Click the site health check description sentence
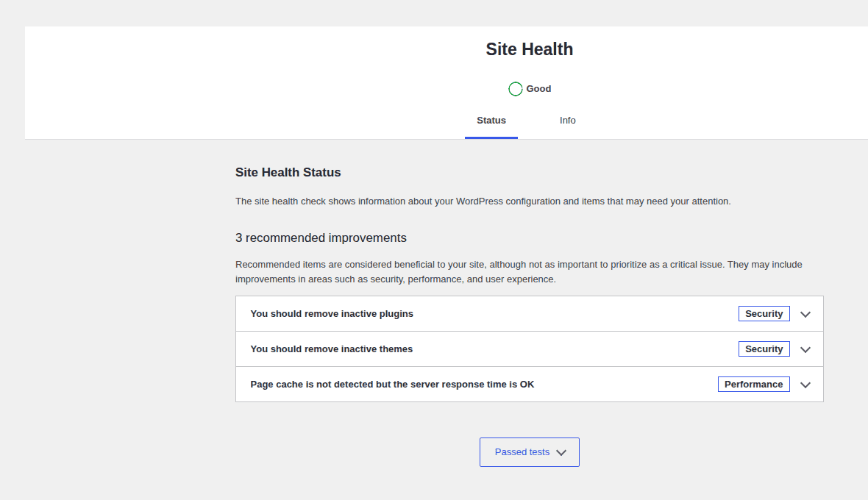868x500 pixels. coord(483,201)
